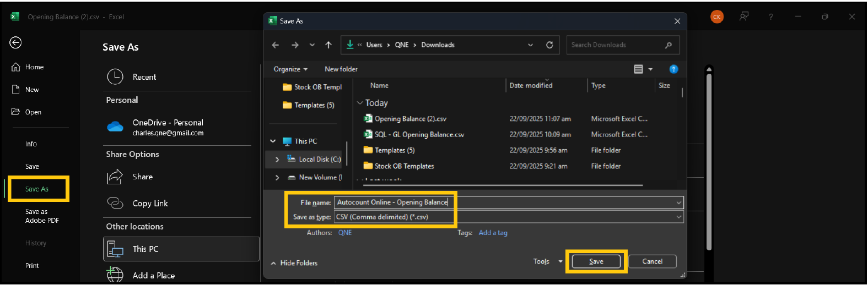Click the Cancel button
Viewport: 868px width, 285px height.
pos(653,261)
